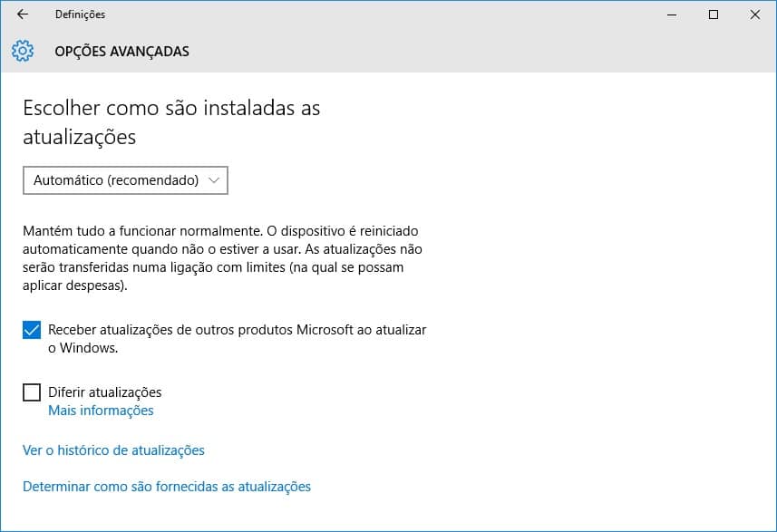Click 'Determinar como são fornecidas as atualizações'

tap(167, 487)
